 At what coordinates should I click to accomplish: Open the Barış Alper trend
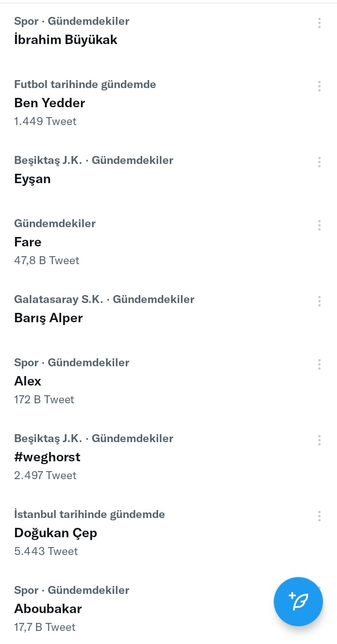48,318
